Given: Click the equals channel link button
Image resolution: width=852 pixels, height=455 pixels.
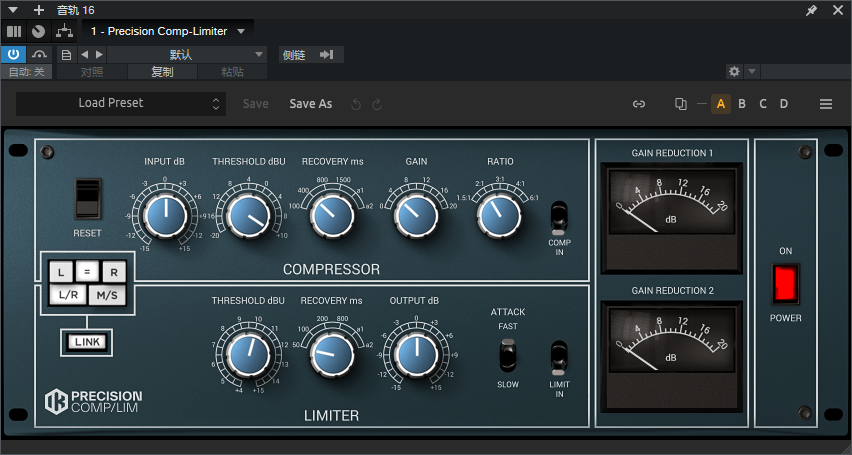Looking at the screenshot, I should coord(87,270).
